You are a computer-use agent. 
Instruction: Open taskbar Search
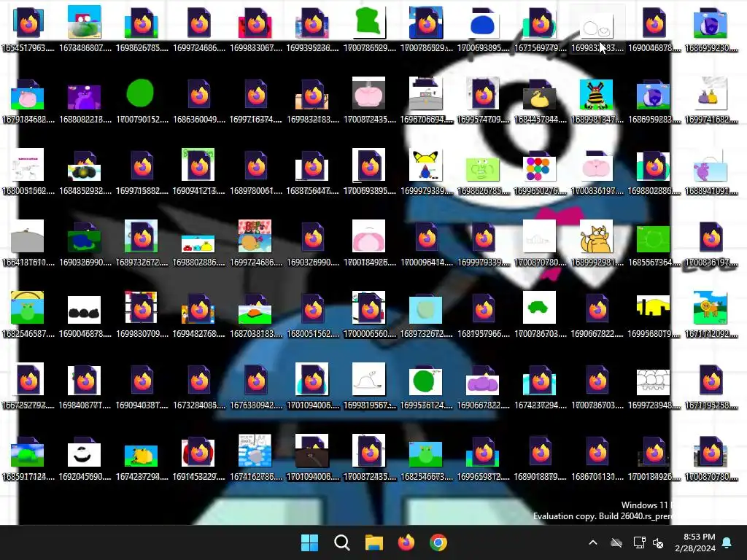(341, 542)
